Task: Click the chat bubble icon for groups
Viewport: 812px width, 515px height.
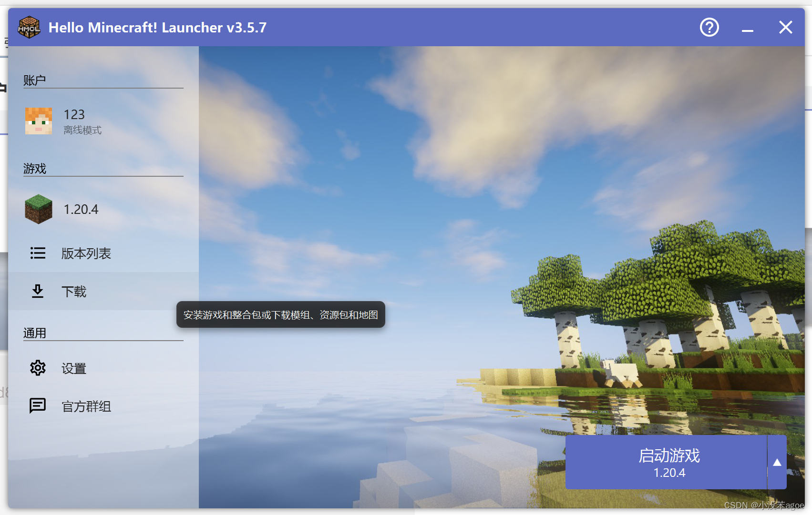Action: click(38, 406)
